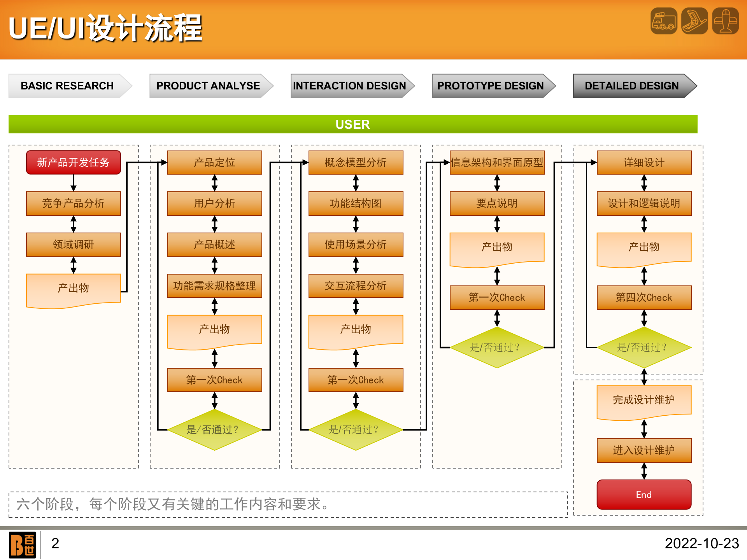Switch to the PRODUCT ANALYSE stage
This screenshot has height=560, width=747.
[x=207, y=86]
